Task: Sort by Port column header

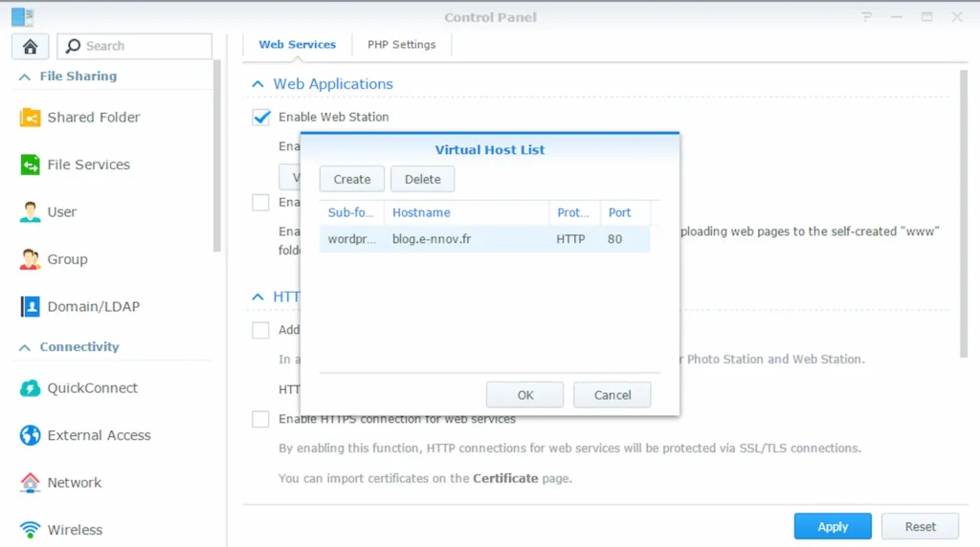Action: click(625, 212)
